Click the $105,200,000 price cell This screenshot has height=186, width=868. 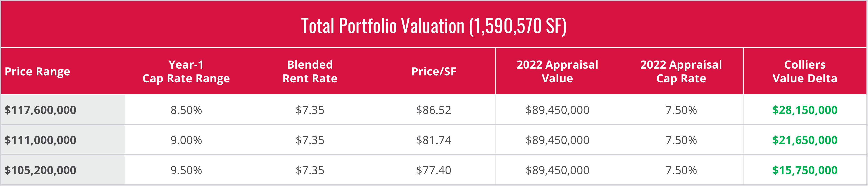pyautogui.click(x=40, y=170)
